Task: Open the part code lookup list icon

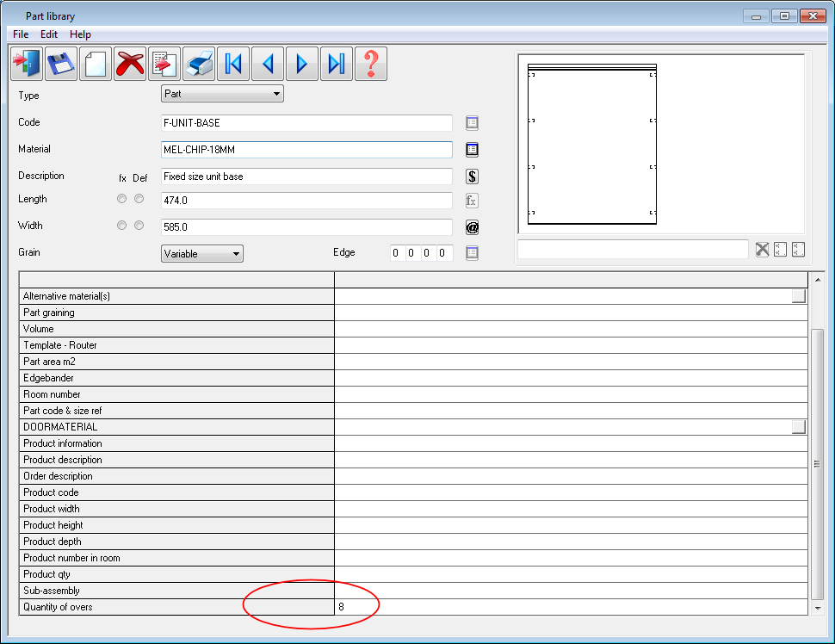Action: tap(472, 123)
